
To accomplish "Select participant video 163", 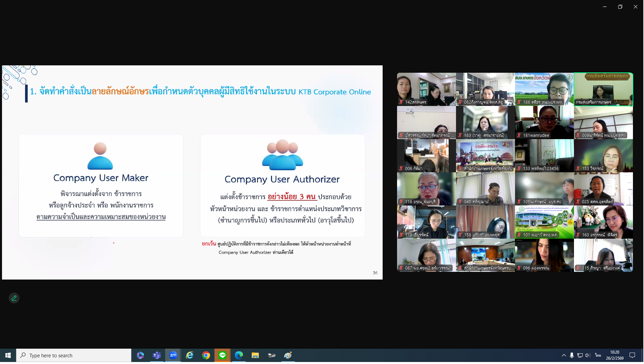I will click(x=603, y=222).
